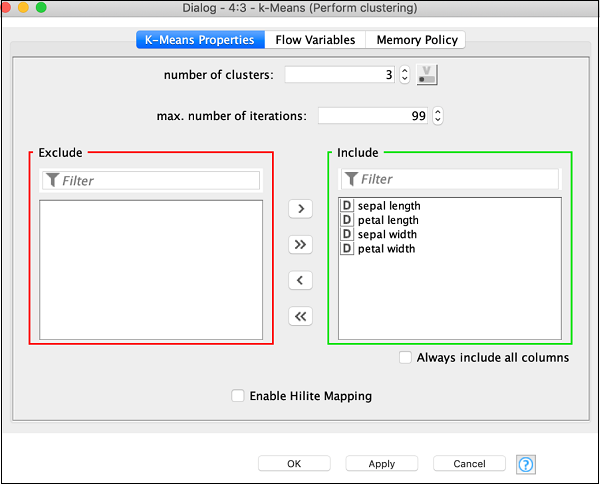Open the help question mark icon

[x=526, y=464]
